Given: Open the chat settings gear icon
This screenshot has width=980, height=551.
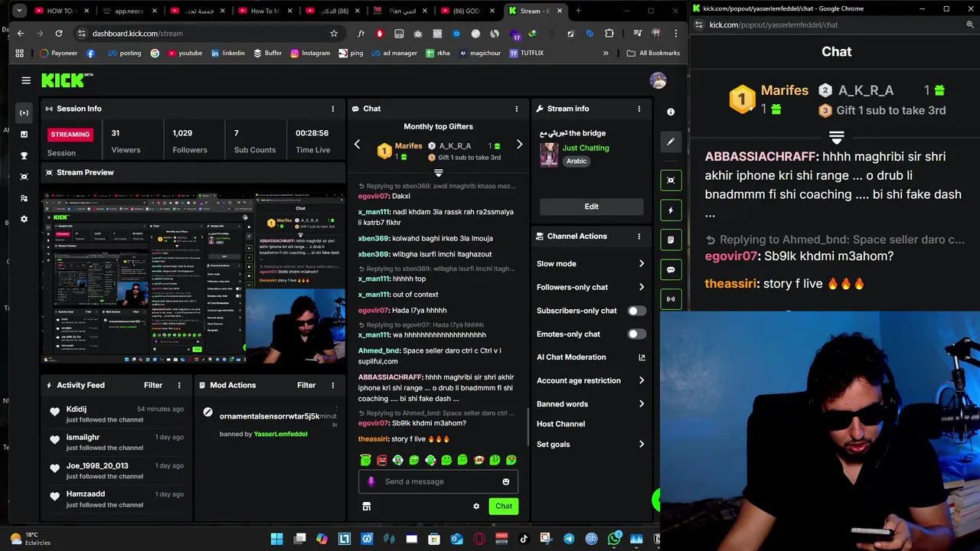Looking at the screenshot, I should (x=476, y=506).
